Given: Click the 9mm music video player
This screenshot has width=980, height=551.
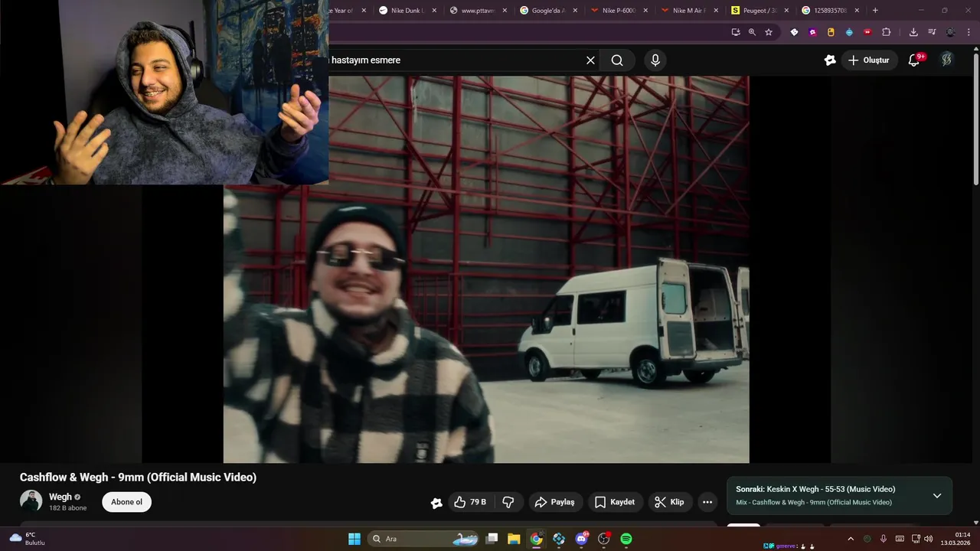Looking at the screenshot, I should pyautogui.click(x=486, y=269).
